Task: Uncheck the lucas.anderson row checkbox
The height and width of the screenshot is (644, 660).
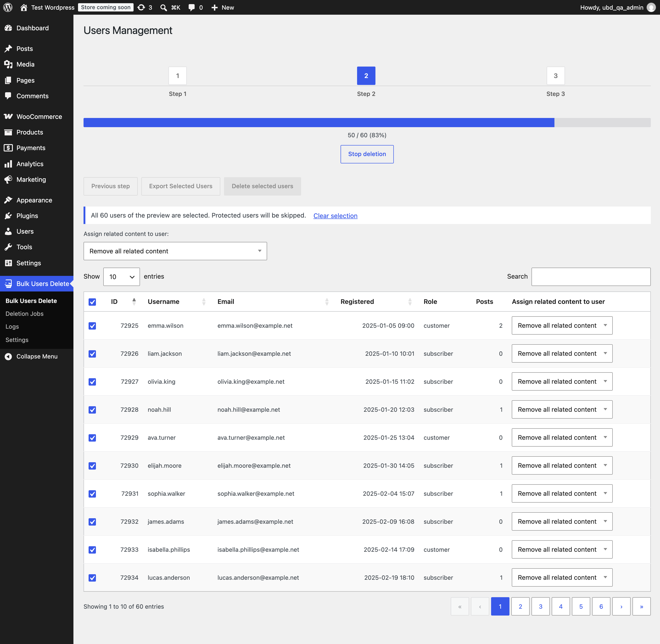Action: click(92, 578)
